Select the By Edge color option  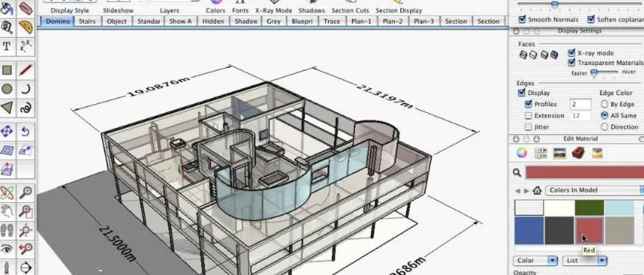(x=604, y=104)
